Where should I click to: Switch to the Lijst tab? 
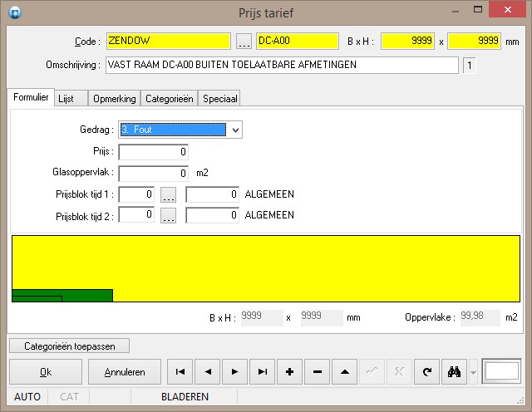coord(71,99)
